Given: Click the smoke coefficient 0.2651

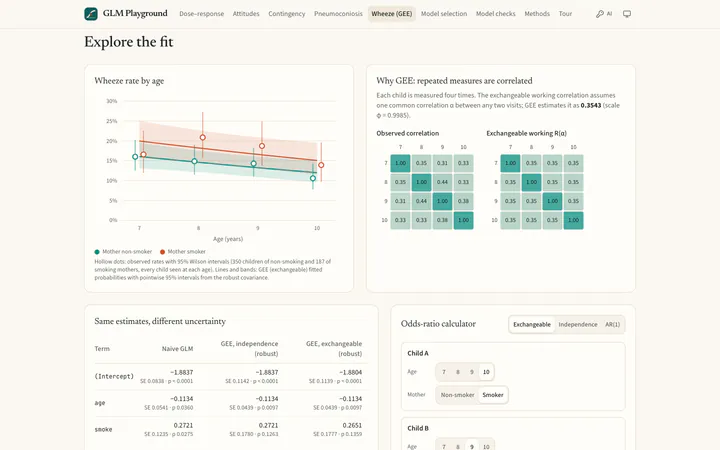Looking at the screenshot, I should (x=352, y=425).
